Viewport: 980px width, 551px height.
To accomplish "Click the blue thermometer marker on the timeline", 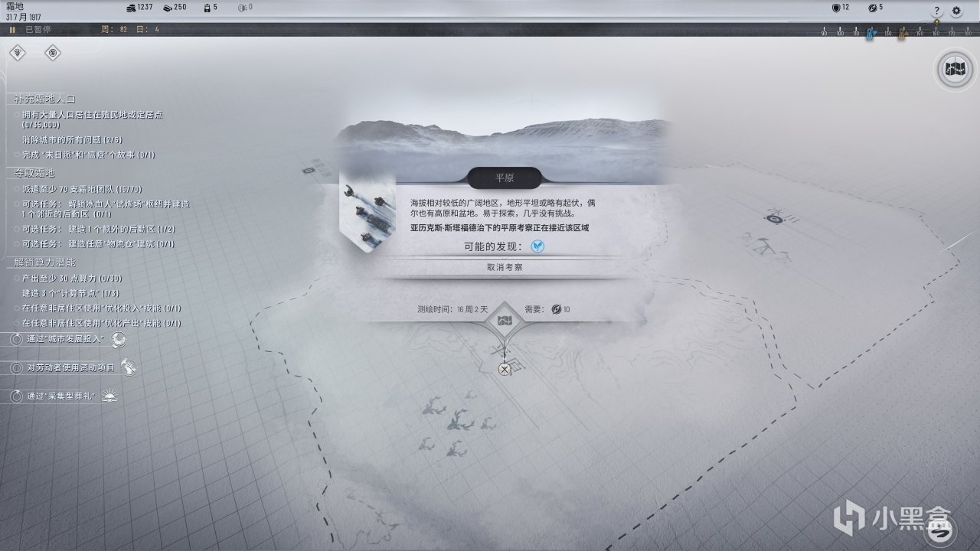I will [870, 33].
